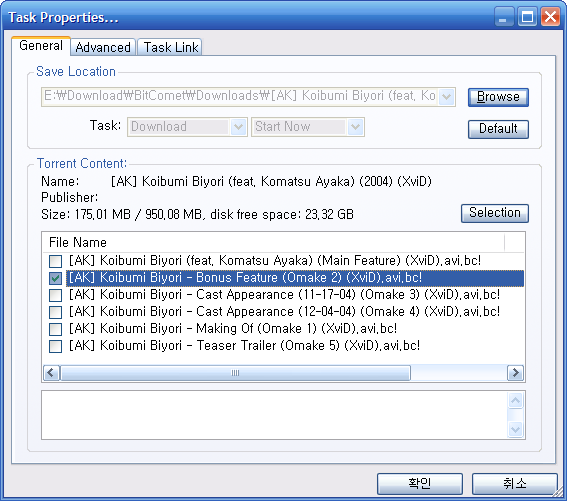Click the file list right scroll arrow
Image resolution: width=567 pixels, height=501 pixels.
(516, 373)
